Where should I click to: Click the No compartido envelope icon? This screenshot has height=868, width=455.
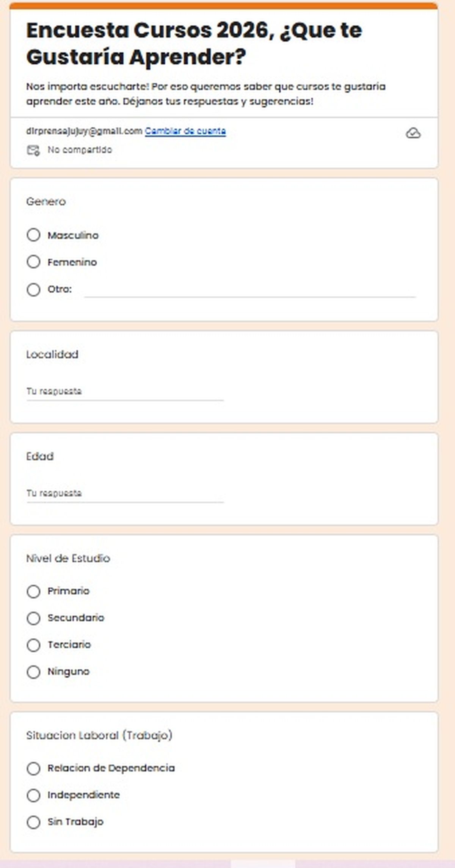pos(33,150)
